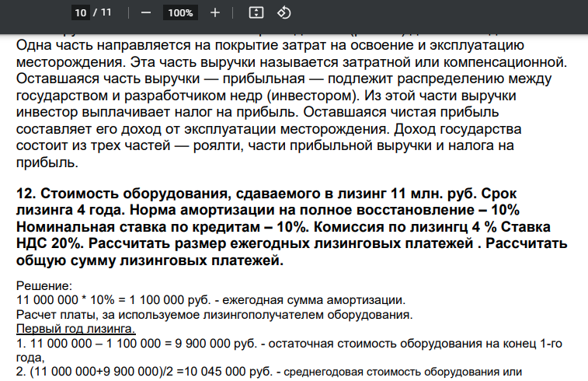This screenshot has height=381, width=588.
Task: Click the line "Расчет платы, за используемое лизингополучателем оборудования"
Action: (x=214, y=315)
